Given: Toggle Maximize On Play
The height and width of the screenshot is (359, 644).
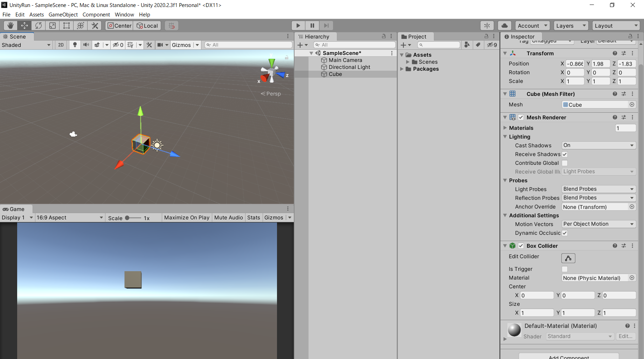Looking at the screenshot, I should (187, 218).
